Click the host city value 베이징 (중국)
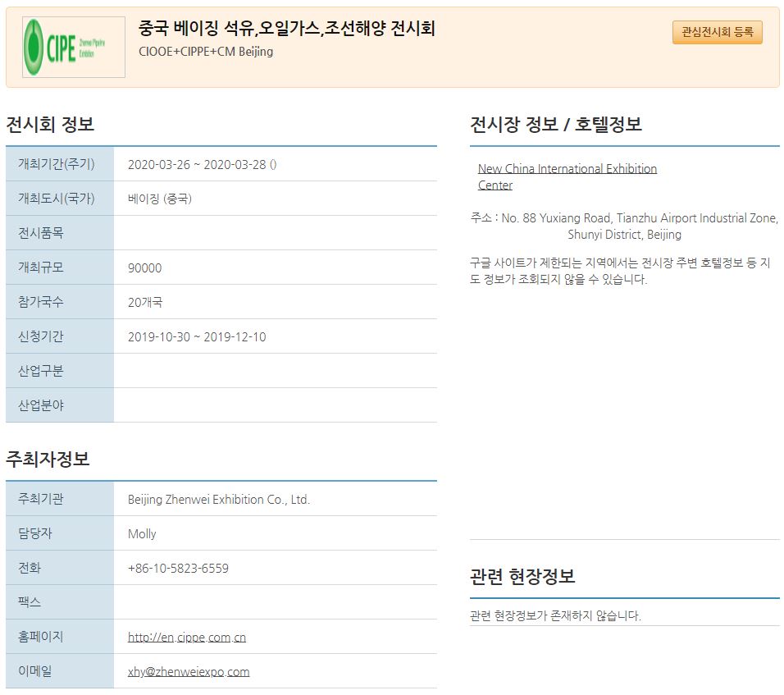The height and width of the screenshot is (695, 784). coord(159,199)
